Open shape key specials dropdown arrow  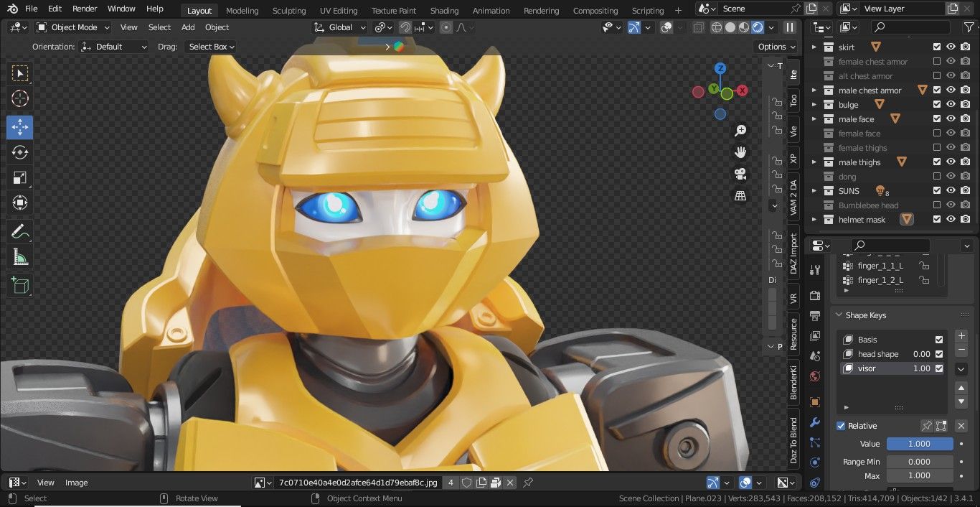(x=961, y=369)
